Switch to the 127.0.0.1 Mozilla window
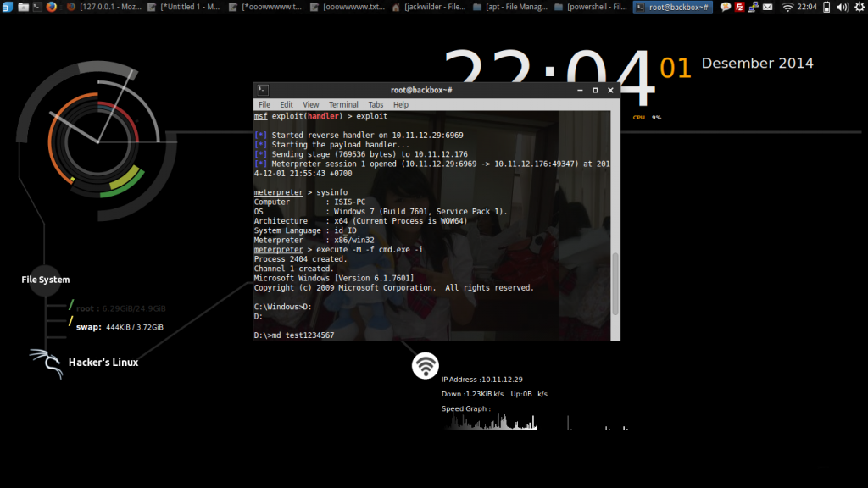 103,7
